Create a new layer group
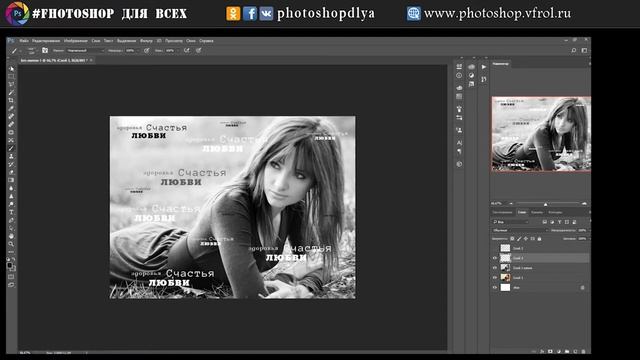Viewport: 640px width, 360px height. 567,351
